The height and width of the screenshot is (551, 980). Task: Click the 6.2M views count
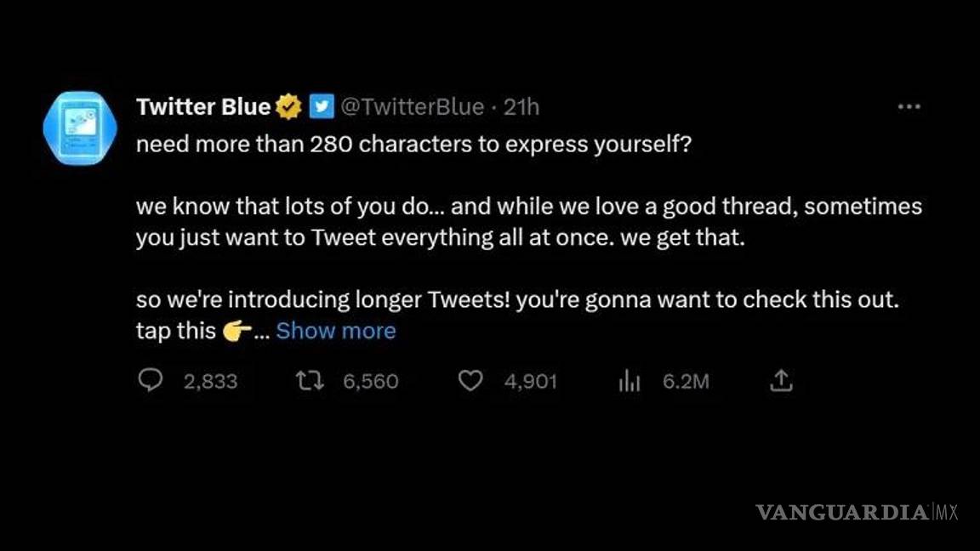pos(686,382)
